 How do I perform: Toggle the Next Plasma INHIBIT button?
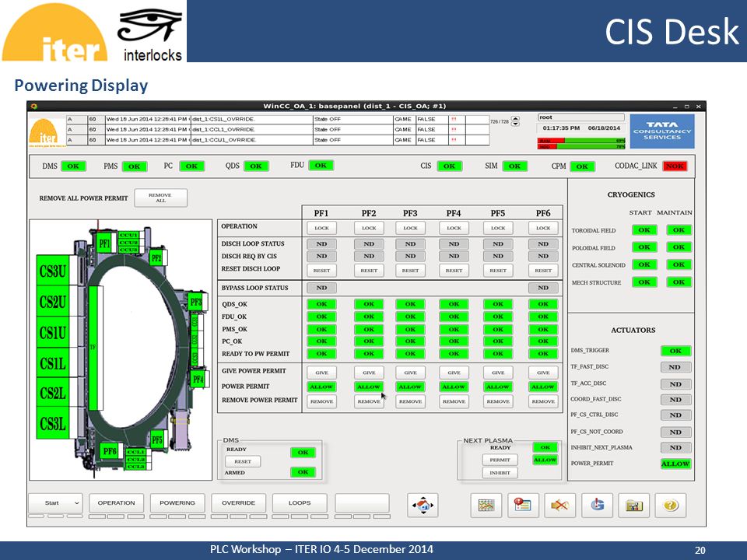coord(500,473)
